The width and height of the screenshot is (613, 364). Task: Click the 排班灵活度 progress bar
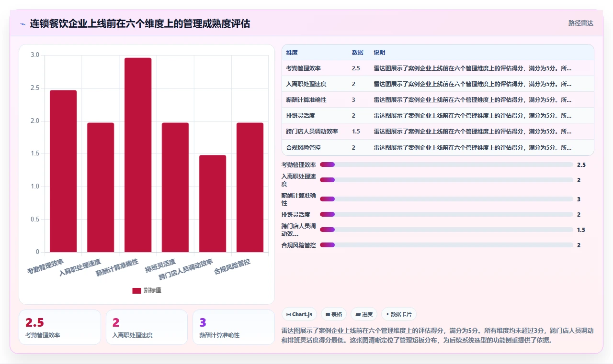pos(446,214)
